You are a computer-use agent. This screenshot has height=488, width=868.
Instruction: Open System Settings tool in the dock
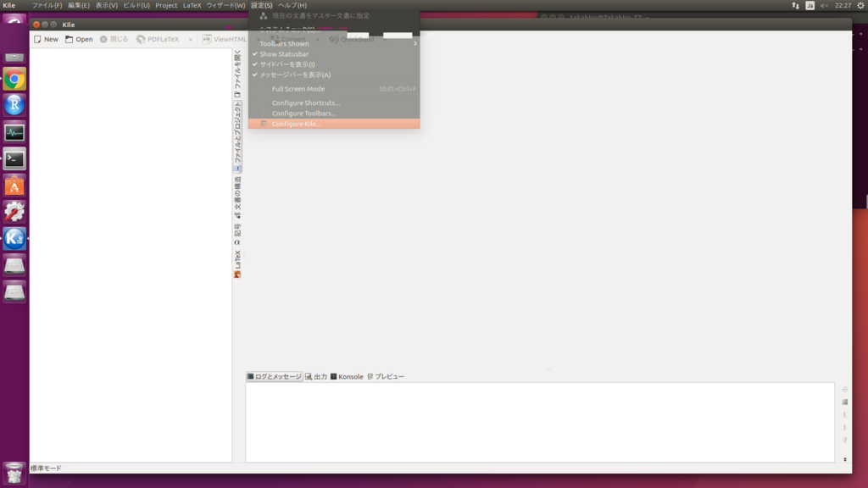coord(14,212)
